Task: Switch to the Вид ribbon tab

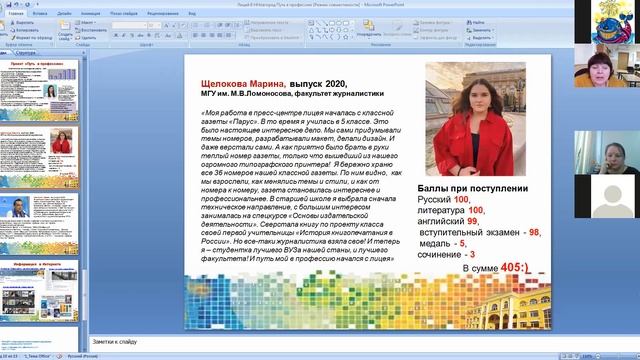Action: click(192, 13)
